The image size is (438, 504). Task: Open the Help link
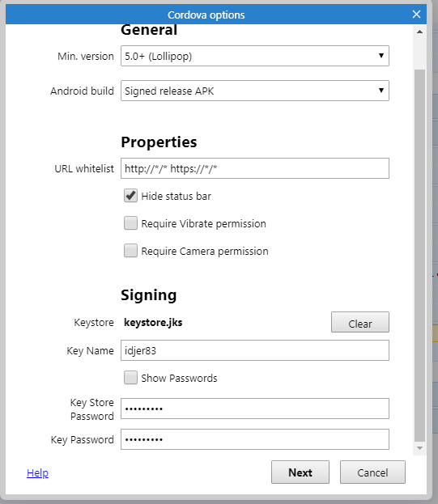click(37, 472)
